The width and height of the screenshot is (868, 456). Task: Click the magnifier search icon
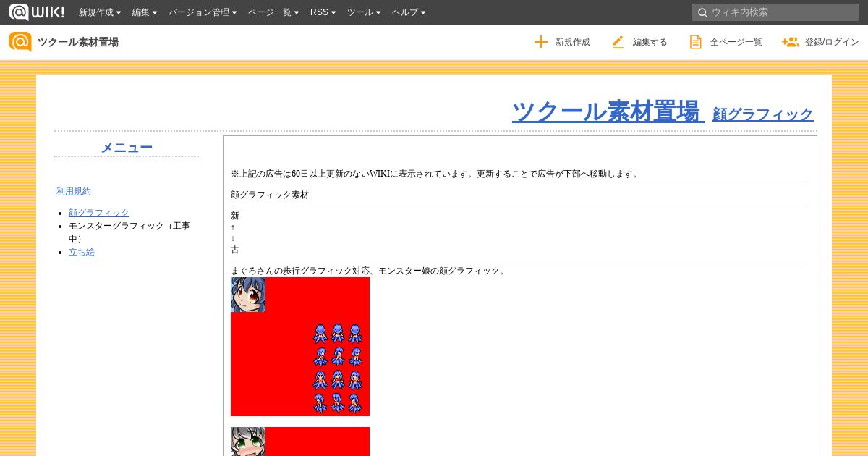point(702,12)
